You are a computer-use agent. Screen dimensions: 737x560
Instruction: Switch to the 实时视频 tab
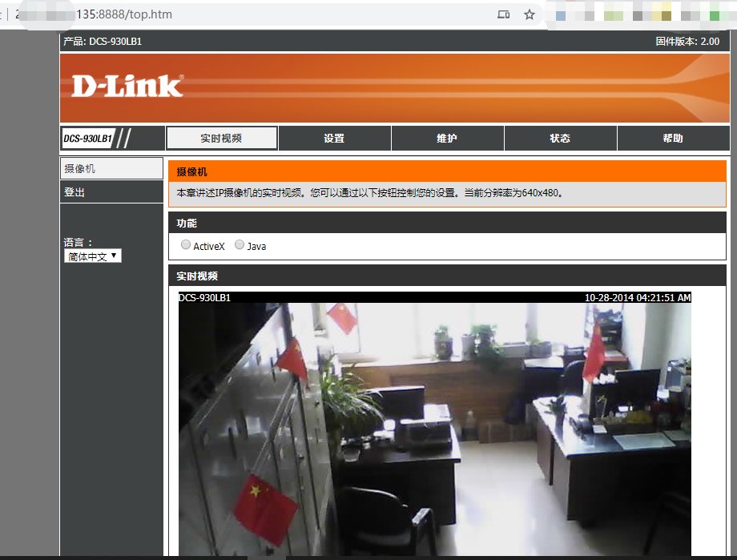coord(221,139)
